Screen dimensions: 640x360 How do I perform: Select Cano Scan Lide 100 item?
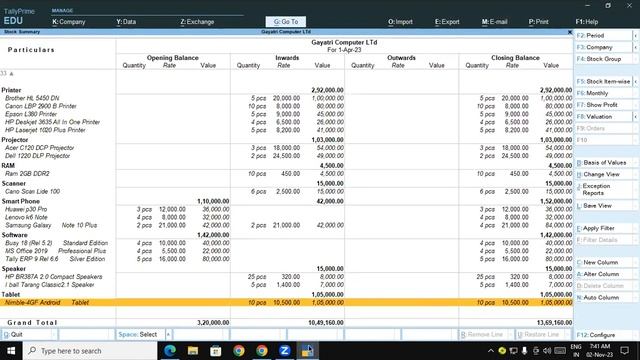click(x=33, y=191)
